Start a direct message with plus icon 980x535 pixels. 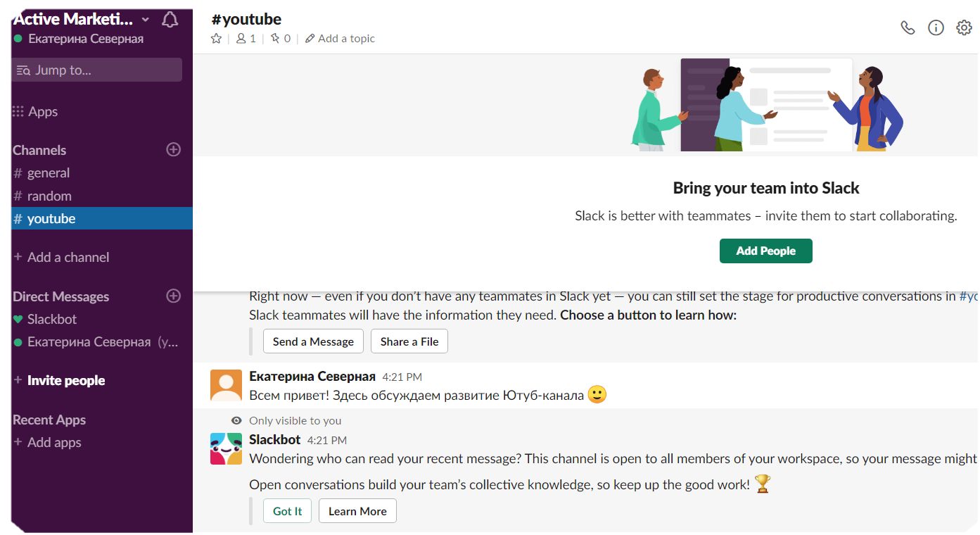[173, 296]
